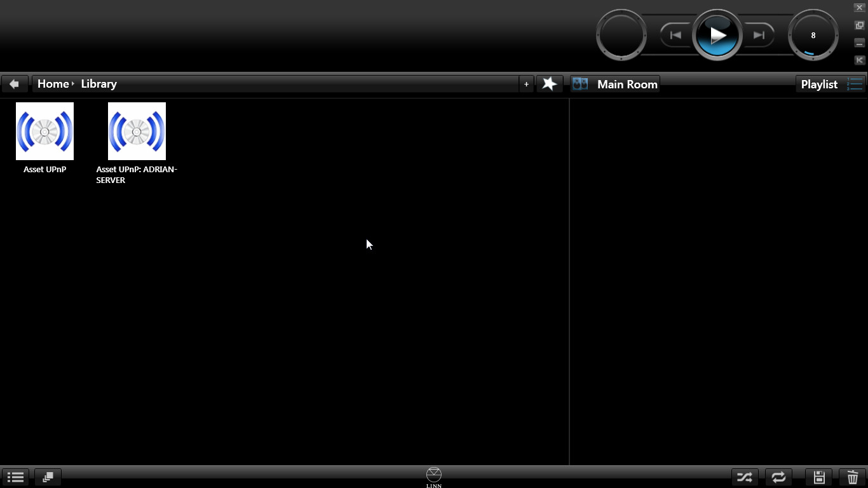Screen dimensions: 868x488
Task: Toggle shuffle playback
Action: pyautogui.click(x=744, y=477)
